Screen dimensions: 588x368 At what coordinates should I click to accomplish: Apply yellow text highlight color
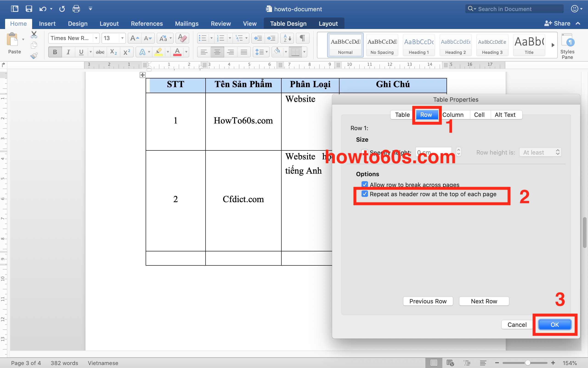[158, 52]
